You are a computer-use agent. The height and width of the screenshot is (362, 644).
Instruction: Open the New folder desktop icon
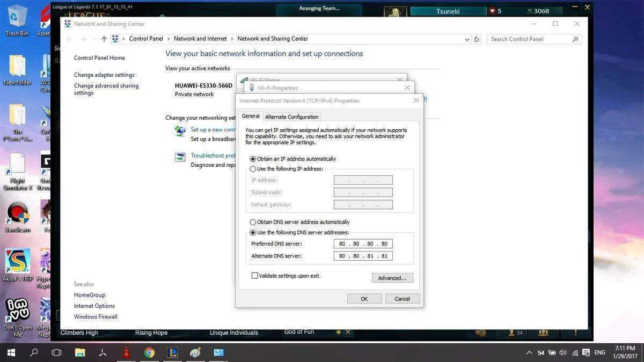(17, 70)
